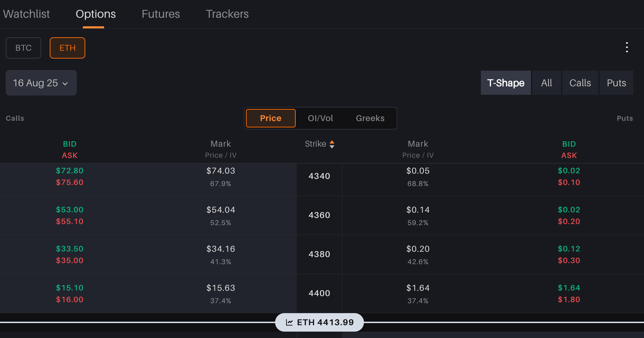
Task: Select the BTC asset toggle
Action: pyautogui.click(x=23, y=48)
